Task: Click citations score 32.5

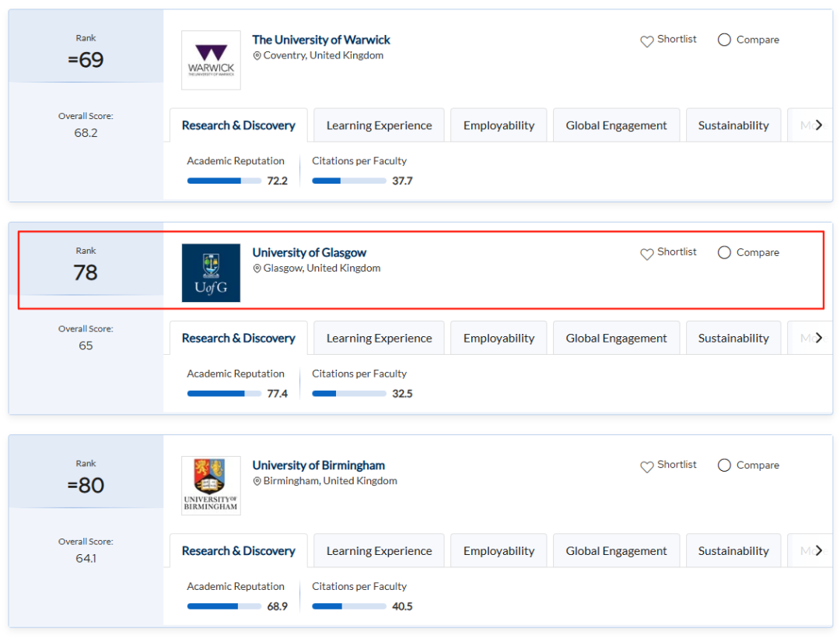Action: point(402,394)
